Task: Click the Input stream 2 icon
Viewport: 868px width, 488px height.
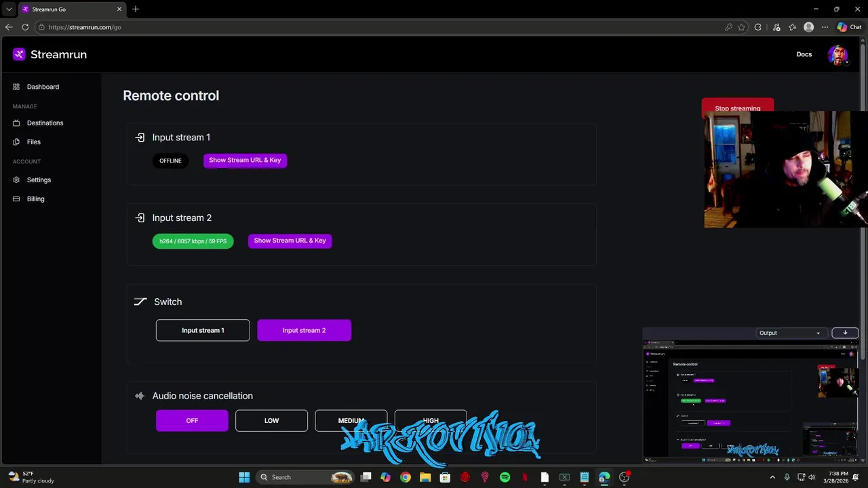Action: pos(140,218)
